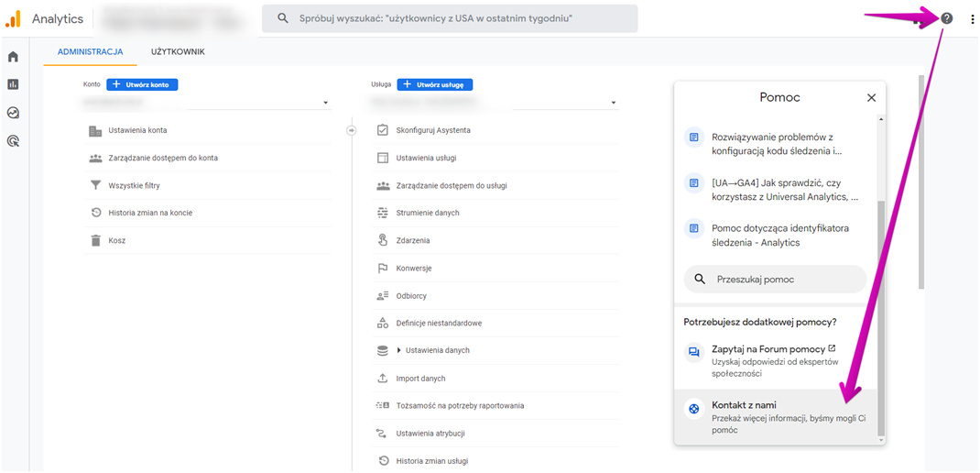Viewport: 980px width, 473px height.
Task: Open Kontakt z nami in help panel
Action: pyautogui.click(x=776, y=417)
